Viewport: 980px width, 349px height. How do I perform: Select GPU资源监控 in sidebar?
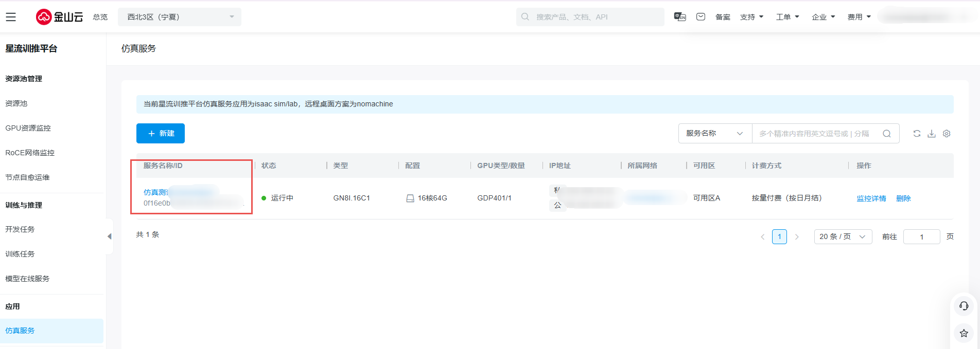(28, 128)
